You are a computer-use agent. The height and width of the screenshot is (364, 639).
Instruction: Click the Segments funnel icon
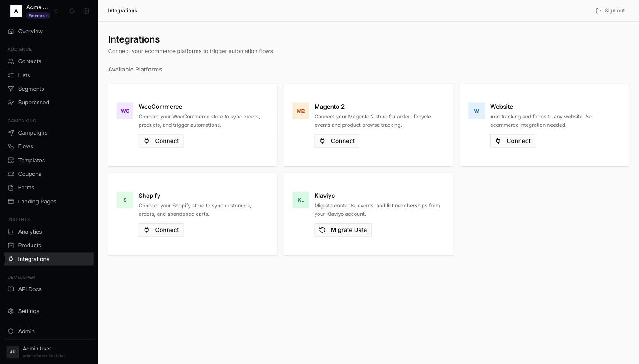pos(11,89)
